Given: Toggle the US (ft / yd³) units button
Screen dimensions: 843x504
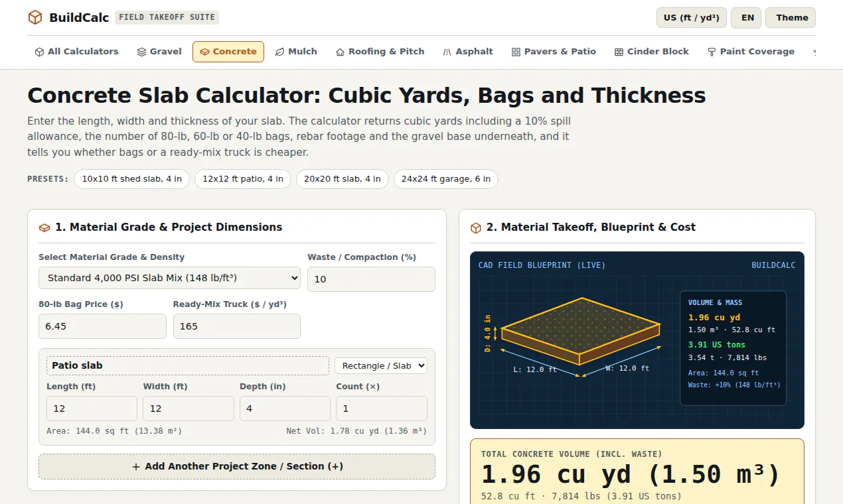Looking at the screenshot, I should 692,18.
